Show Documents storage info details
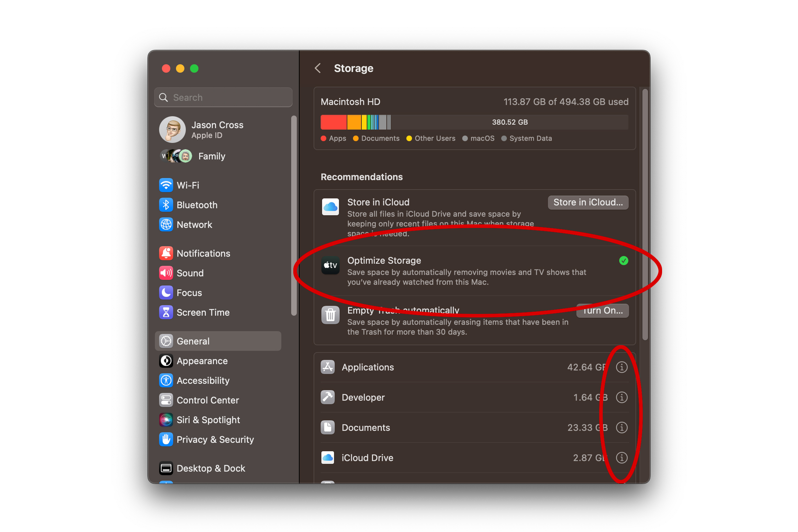Viewport: 798px width, 532px height. (622, 427)
